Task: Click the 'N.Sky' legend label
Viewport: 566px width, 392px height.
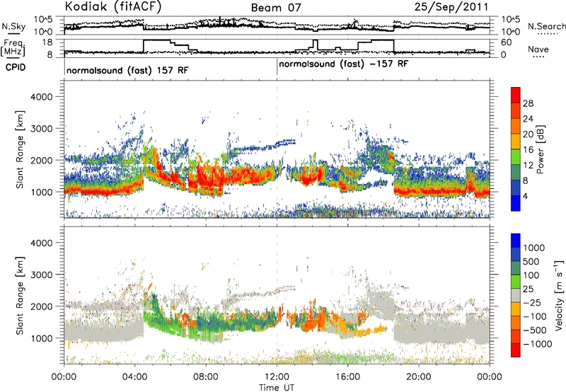Action: click(13, 26)
